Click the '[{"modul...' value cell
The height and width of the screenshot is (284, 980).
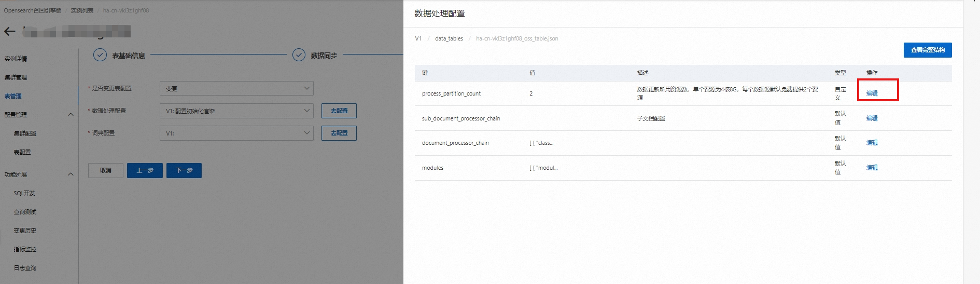(543, 168)
